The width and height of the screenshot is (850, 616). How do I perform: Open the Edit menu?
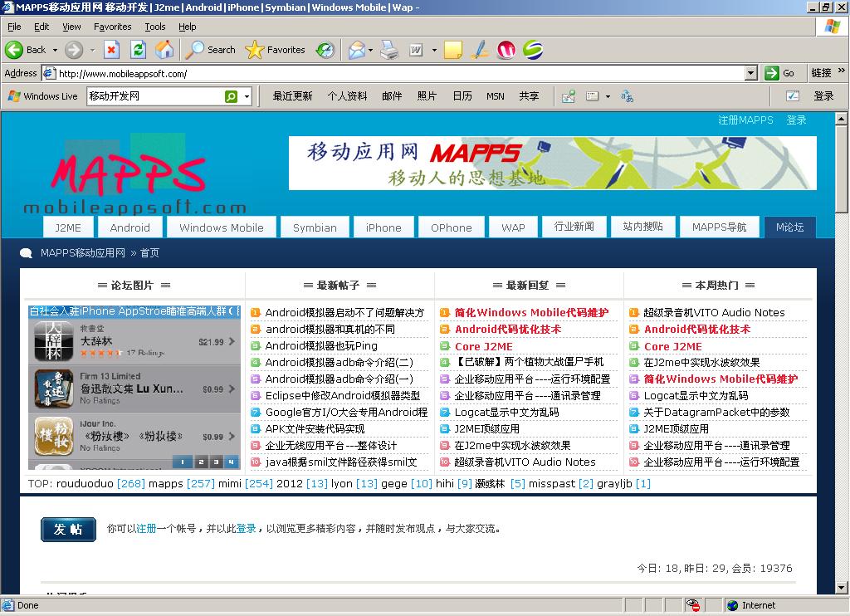(42, 27)
